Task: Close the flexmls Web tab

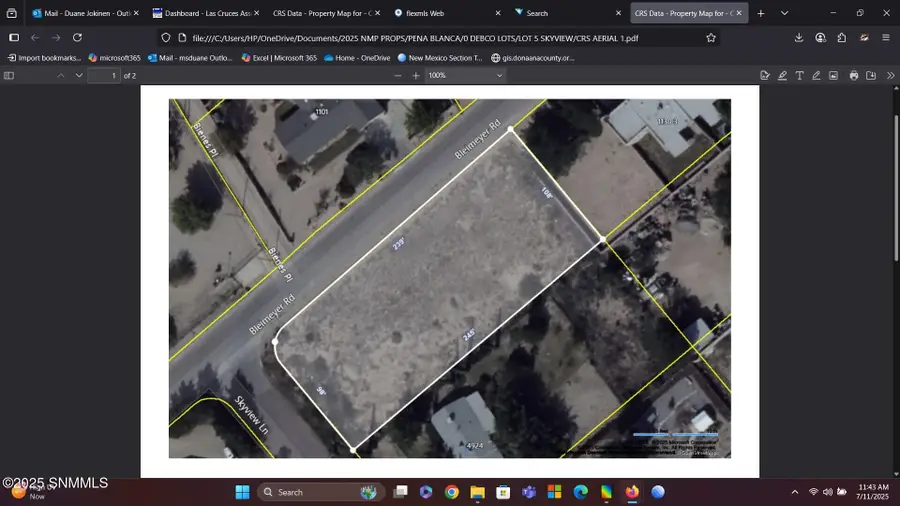Action: point(498,13)
